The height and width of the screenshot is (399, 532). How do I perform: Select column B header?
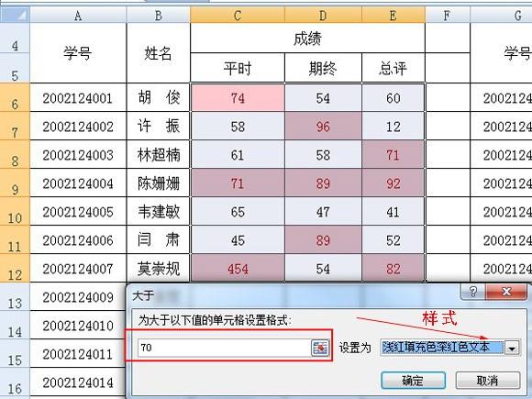[159, 16]
